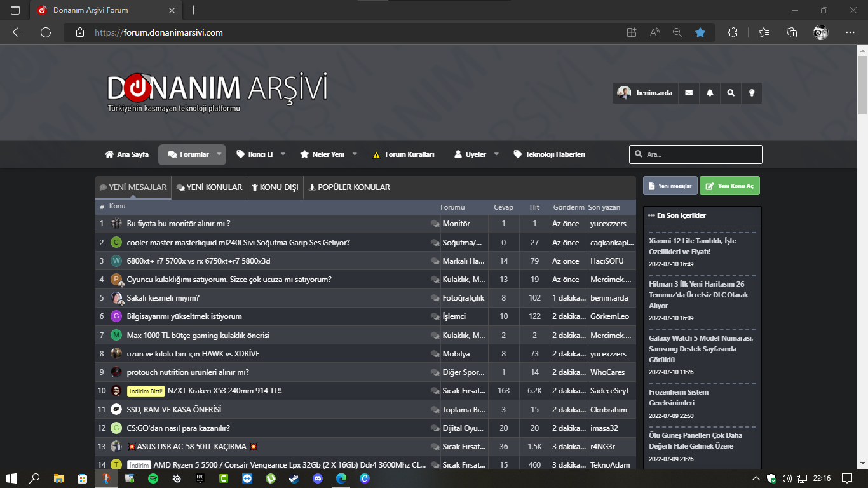Click purple G avatar on Bilgisayarımı yükseltmek row
This screenshot has height=488, width=868.
coord(116,316)
